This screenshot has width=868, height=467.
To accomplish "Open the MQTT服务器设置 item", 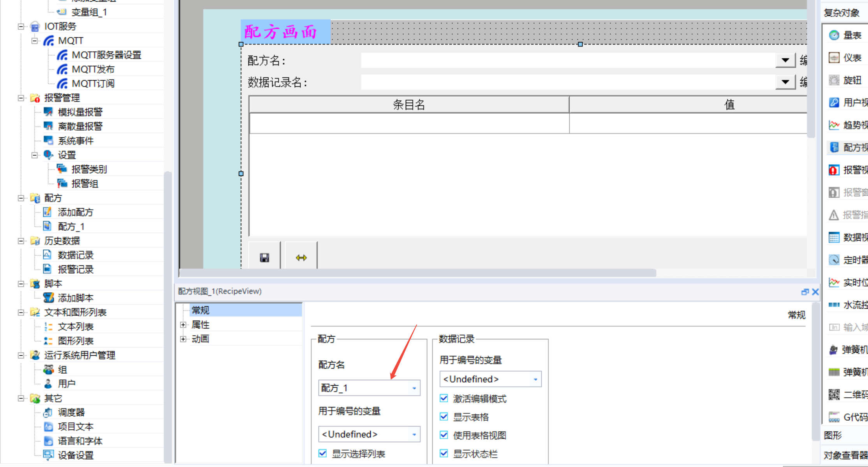I will (x=106, y=55).
